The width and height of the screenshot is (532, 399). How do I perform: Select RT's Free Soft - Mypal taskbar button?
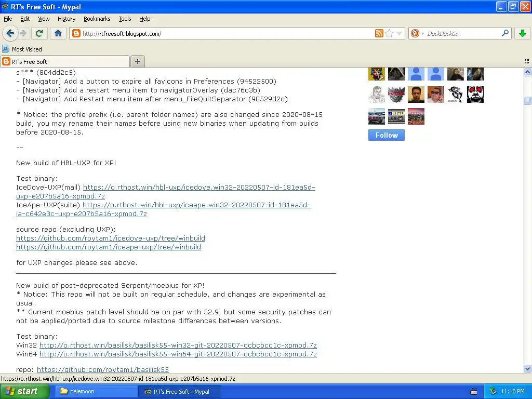[x=179, y=391]
